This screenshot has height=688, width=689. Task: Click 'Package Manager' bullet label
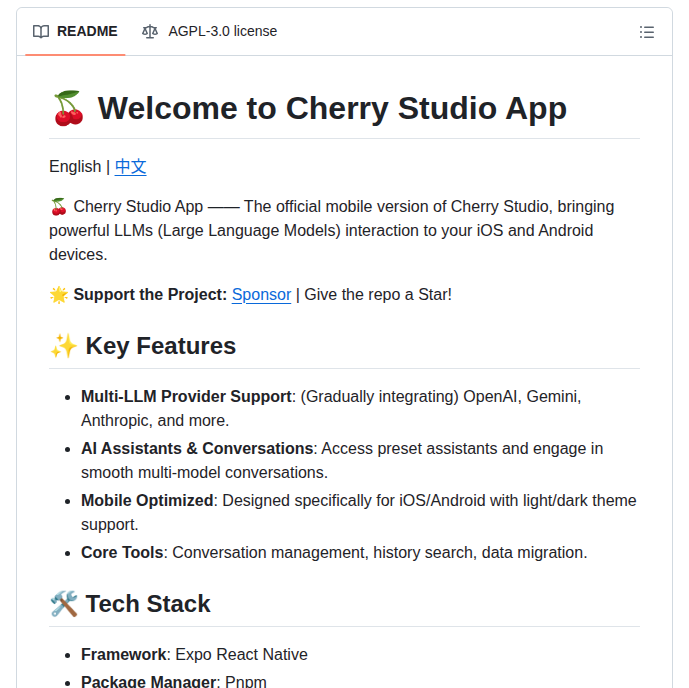(x=148, y=681)
